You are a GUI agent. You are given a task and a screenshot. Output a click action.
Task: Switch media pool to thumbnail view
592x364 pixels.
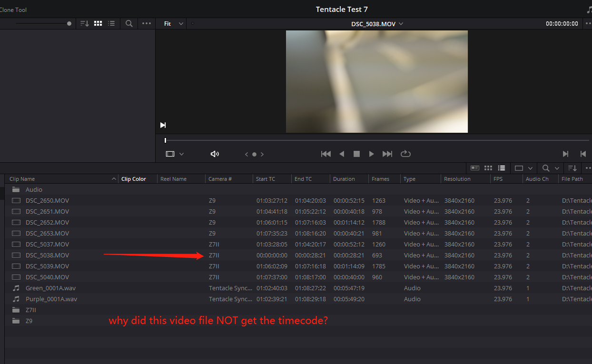click(488, 168)
